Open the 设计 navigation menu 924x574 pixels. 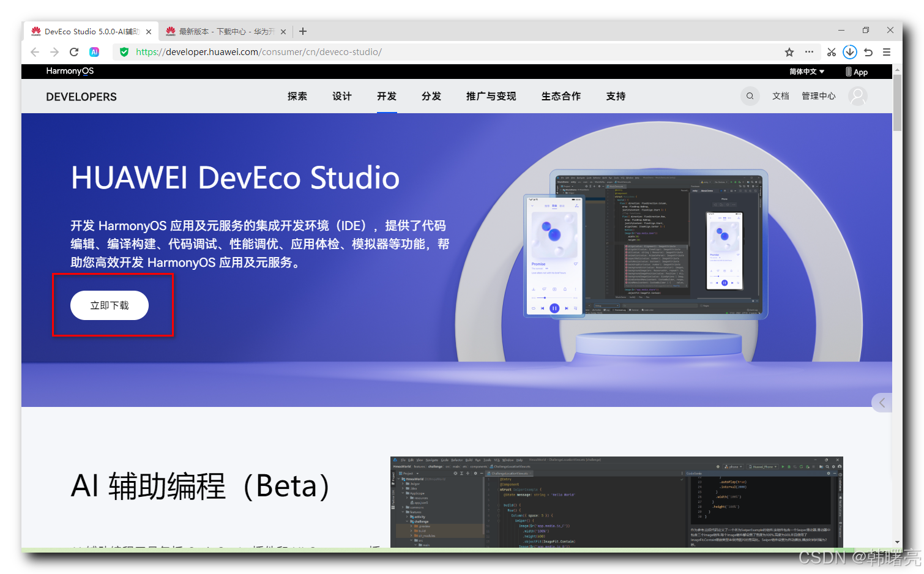(342, 96)
